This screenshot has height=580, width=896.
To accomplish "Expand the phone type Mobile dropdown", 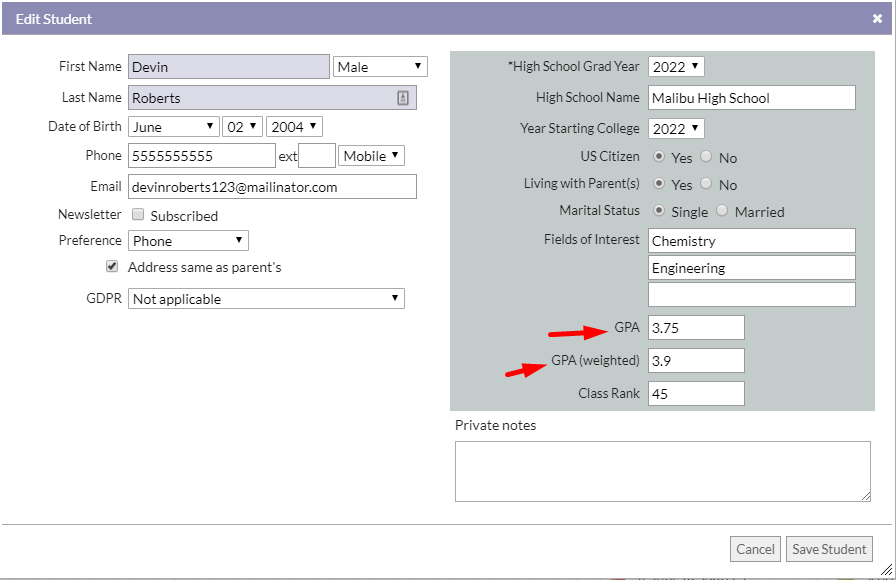I will pos(371,155).
